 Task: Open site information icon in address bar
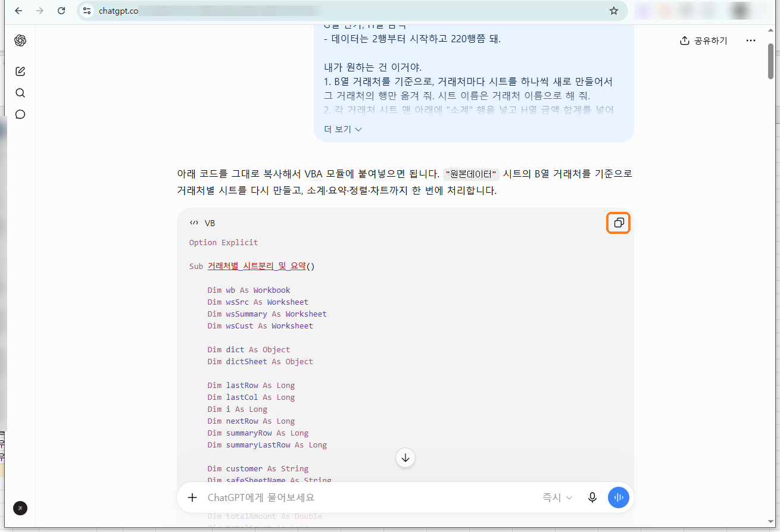pyautogui.click(x=87, y=11)
